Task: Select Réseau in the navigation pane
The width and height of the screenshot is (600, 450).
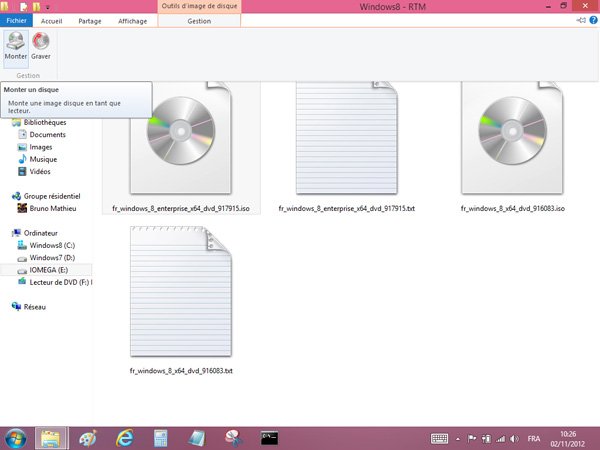Action: (34, 307)
